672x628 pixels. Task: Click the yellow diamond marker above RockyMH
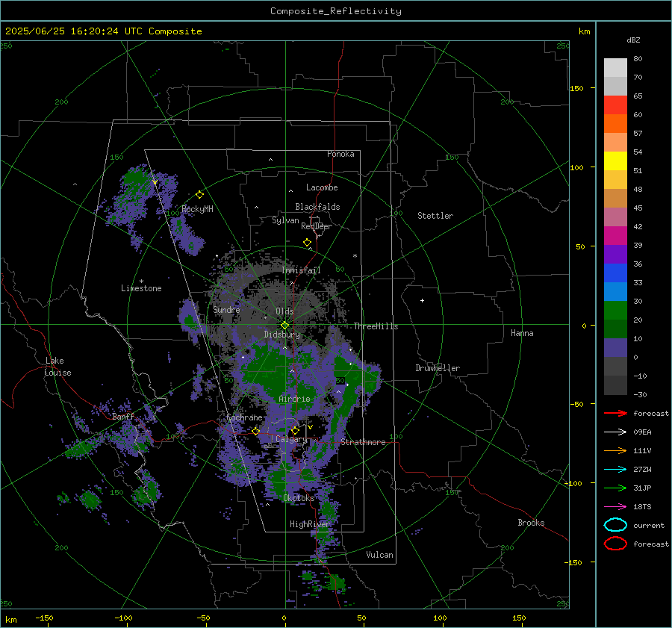click(199, 195)
